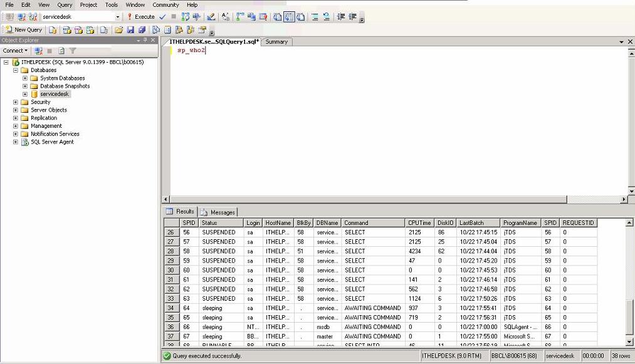Toggle auto-hide pin on Object Explorer panel
Screen dimensions: 635x364
click(x=145, y=40)
